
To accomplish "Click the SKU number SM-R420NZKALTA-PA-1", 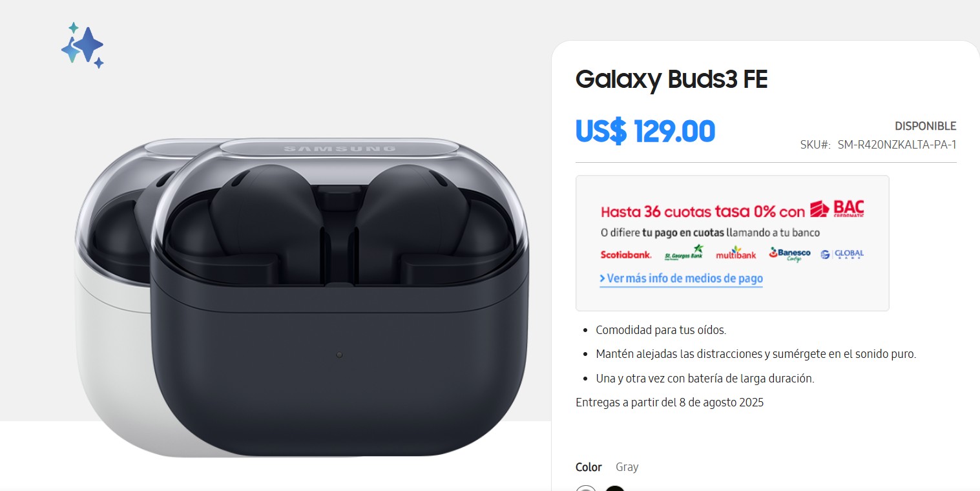I will point(897,145).
